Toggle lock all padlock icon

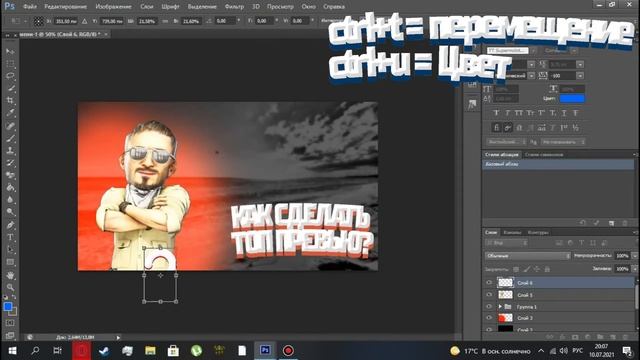547,269
